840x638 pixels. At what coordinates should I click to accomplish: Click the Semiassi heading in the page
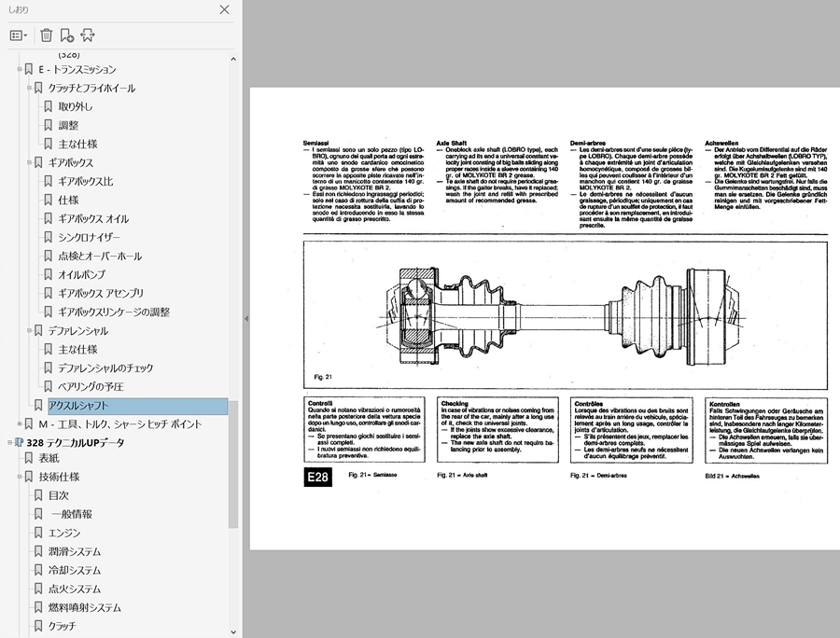[315, 144]
